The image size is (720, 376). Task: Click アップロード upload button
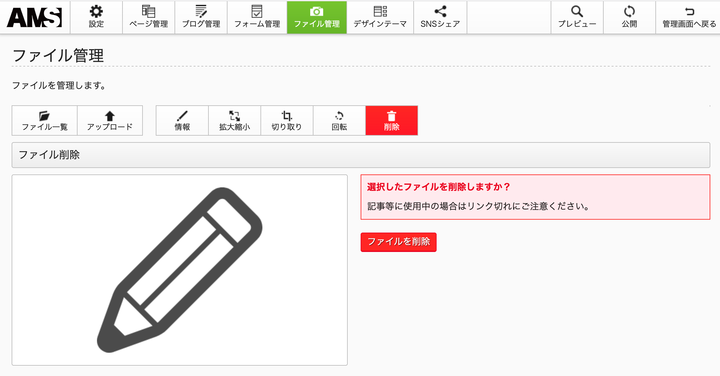pyautogui.click(x=110, y=121)
